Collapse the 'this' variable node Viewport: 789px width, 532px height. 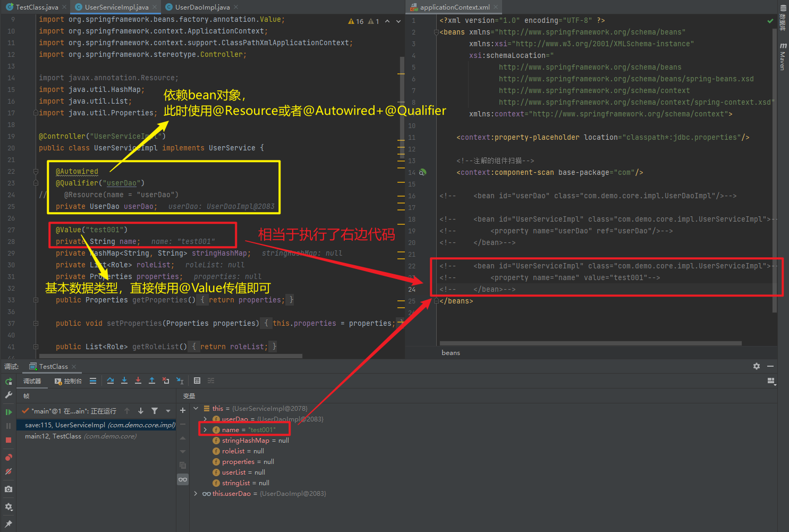coord(196,408)
